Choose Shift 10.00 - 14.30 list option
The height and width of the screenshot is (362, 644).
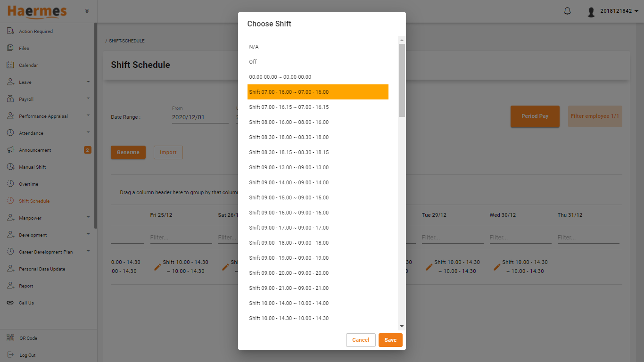[x=318, y=318]
